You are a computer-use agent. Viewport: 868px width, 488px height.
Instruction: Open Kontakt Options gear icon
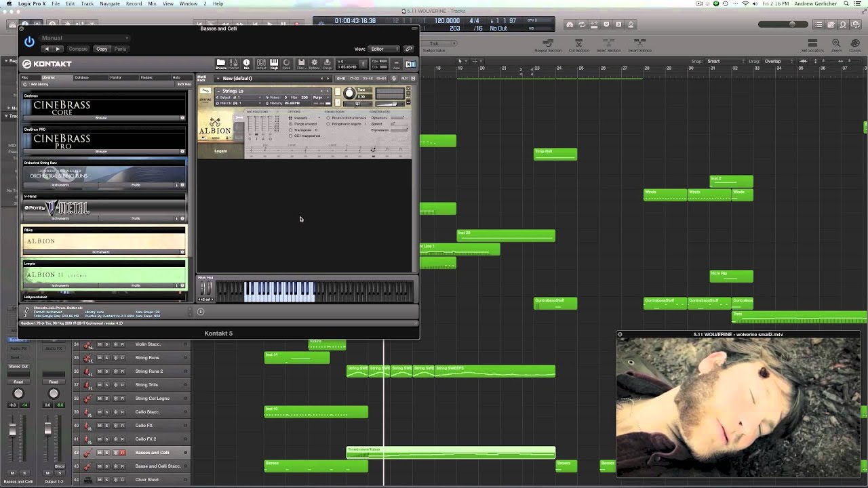[314, 64]
